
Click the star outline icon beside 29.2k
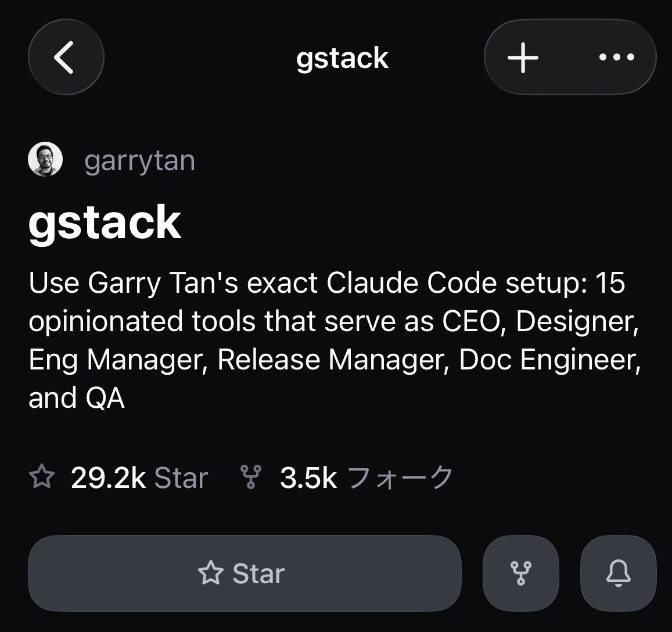click(x=41, y=477)
